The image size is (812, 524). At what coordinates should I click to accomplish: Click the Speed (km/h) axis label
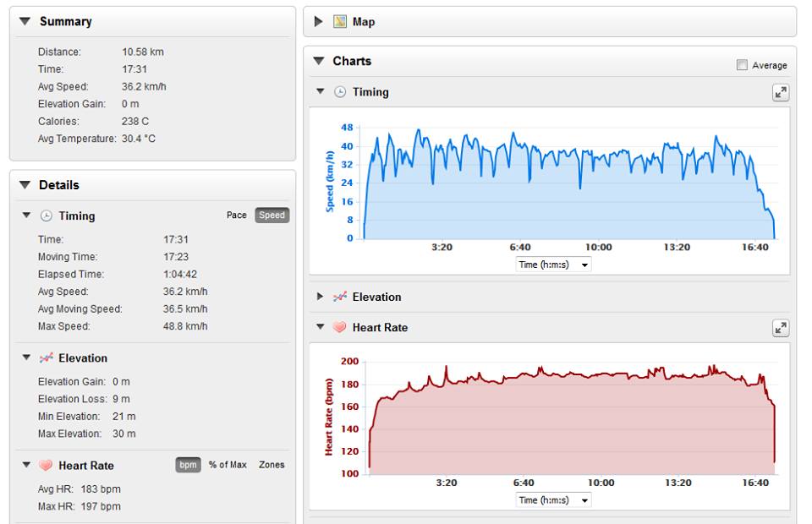coord(329,181)
